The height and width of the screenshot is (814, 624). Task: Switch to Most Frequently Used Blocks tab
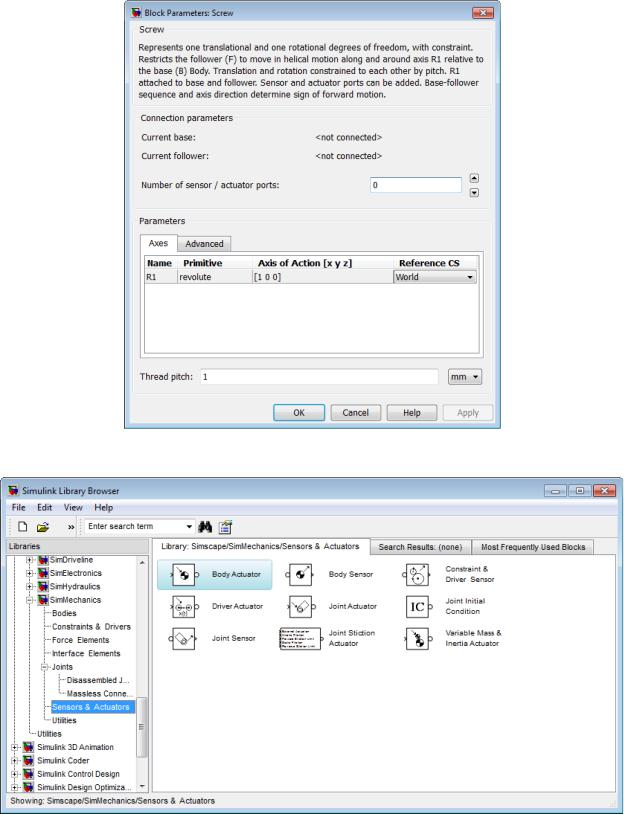click(533, 547)
